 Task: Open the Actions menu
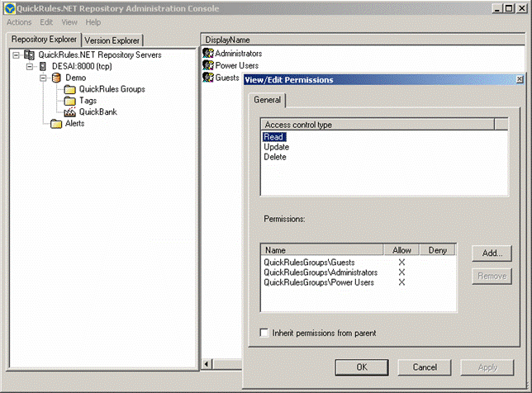pos(19,22)
